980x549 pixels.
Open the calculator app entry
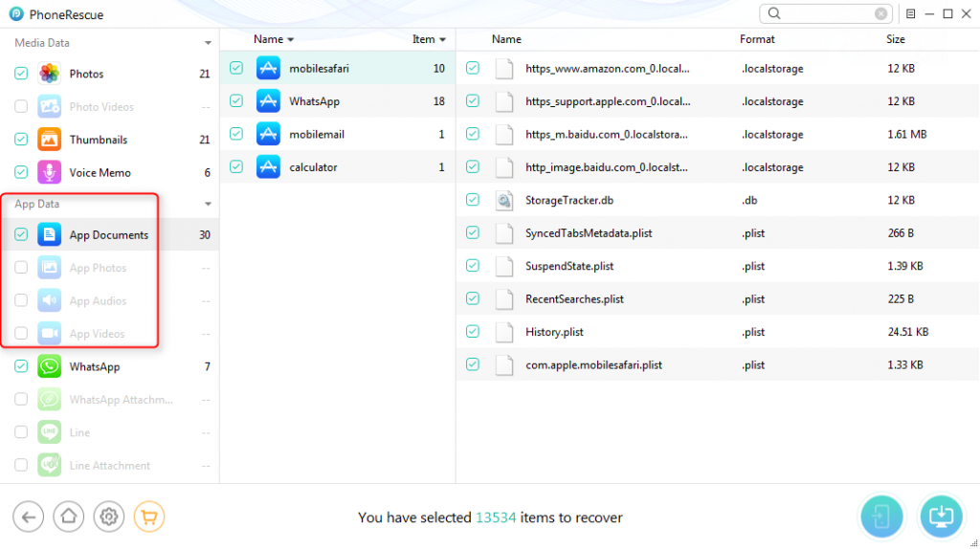click(x=313, y=167)
